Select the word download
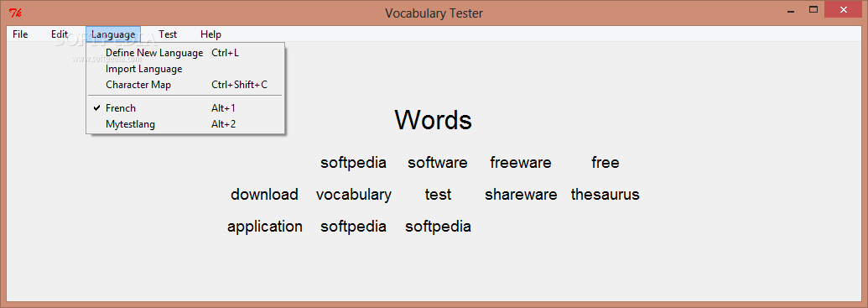The image size is (868, 308). coord(264,195)
